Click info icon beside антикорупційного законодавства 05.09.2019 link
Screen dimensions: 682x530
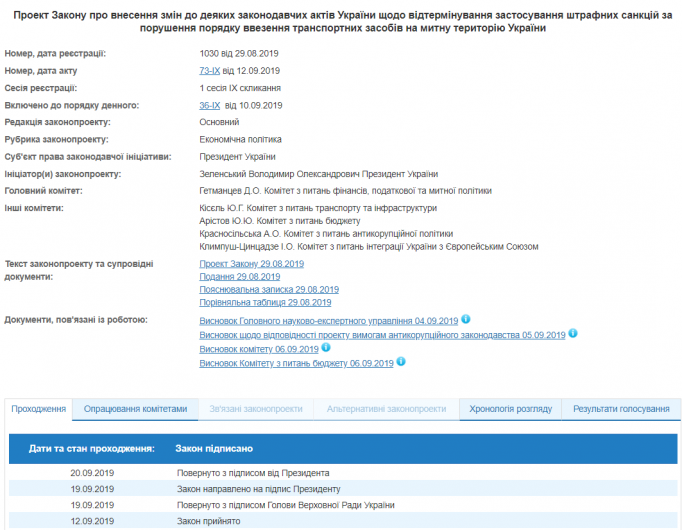[x=574, y=334]
